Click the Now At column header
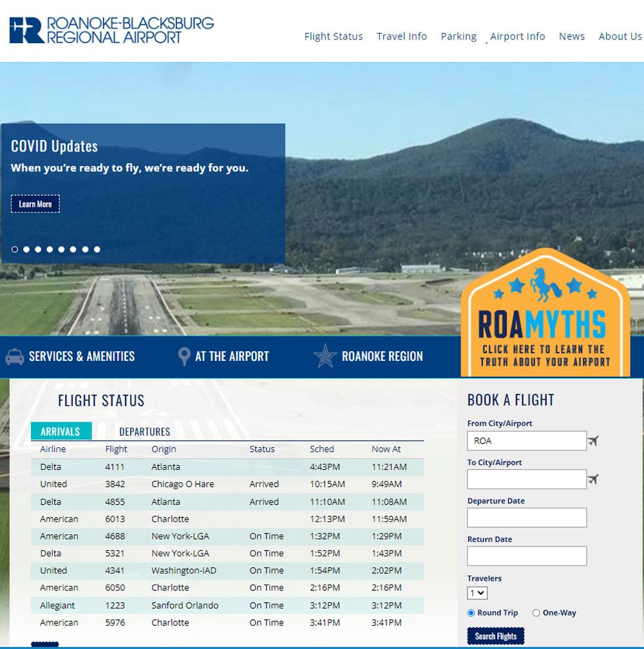The width and height of the screenshot is (644, 649). pyautogui.click(x=386, y=449)
